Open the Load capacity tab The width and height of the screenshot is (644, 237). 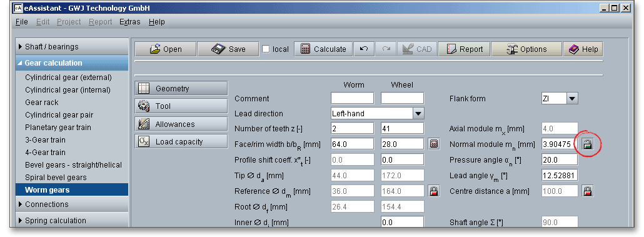181,142
